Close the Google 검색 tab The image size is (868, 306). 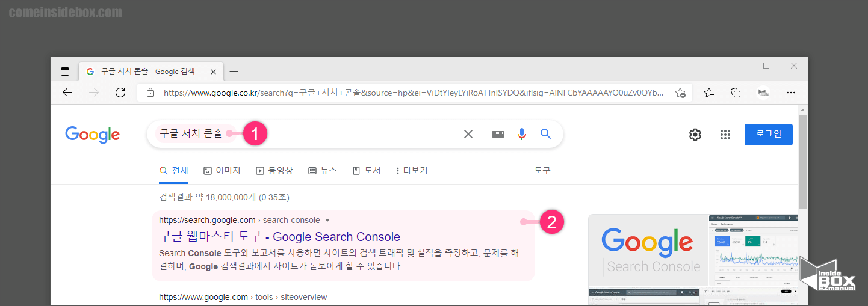[213, 72]
